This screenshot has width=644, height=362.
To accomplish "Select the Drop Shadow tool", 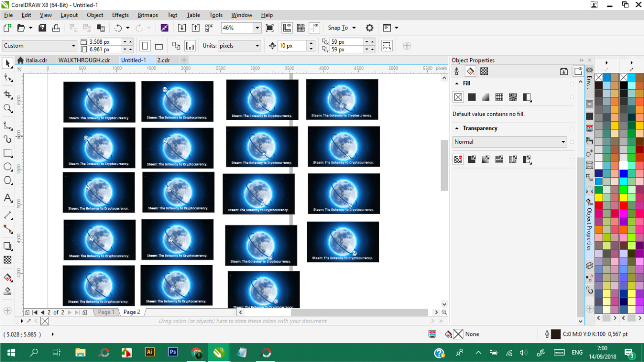I will tap(7, 246).
